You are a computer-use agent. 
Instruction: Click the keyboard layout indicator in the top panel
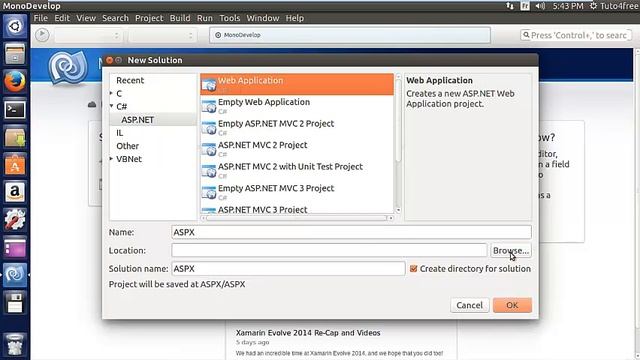525,6
